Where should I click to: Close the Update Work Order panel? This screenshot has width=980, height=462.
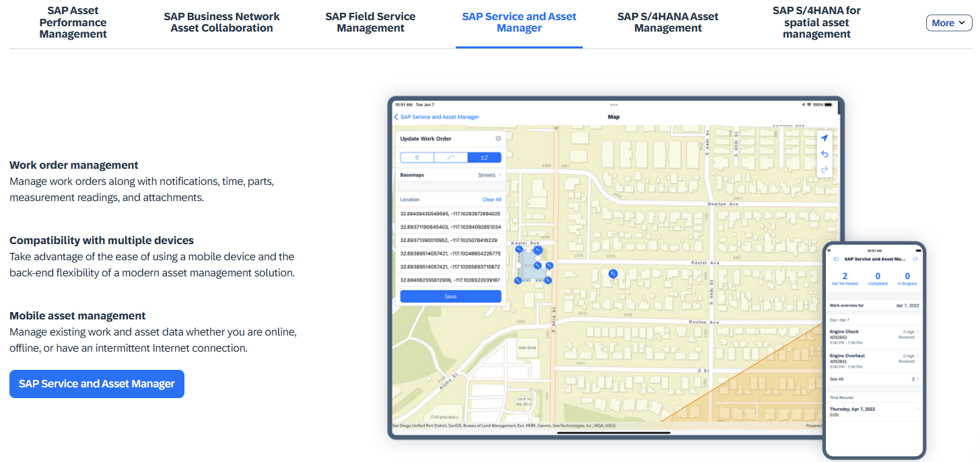pyautogui.click(x=498, y=139)
